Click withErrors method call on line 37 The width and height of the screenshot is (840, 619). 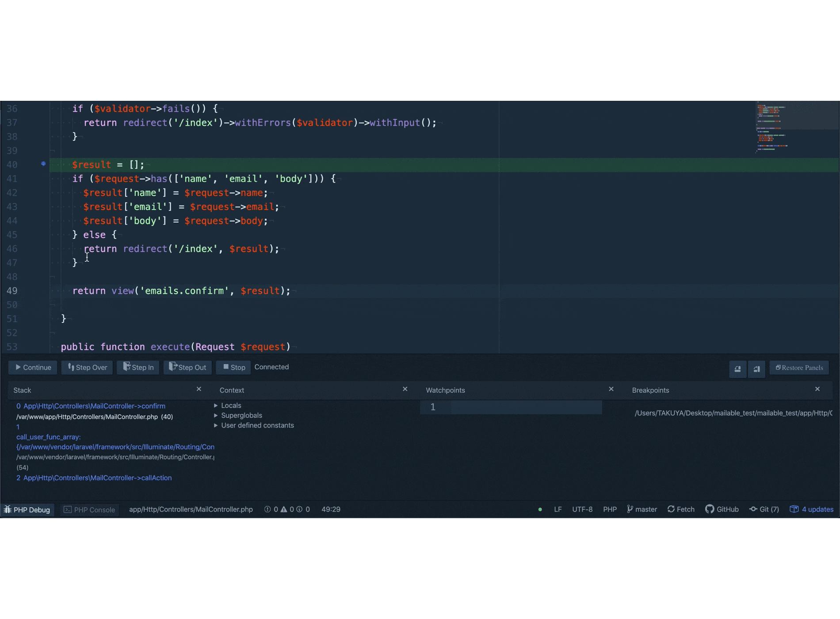pyautogui.click(x=263, y=123)
